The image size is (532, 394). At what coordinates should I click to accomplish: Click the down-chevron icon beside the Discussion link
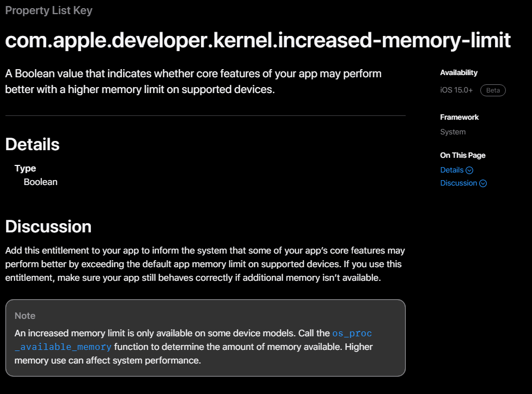(483, 183)
